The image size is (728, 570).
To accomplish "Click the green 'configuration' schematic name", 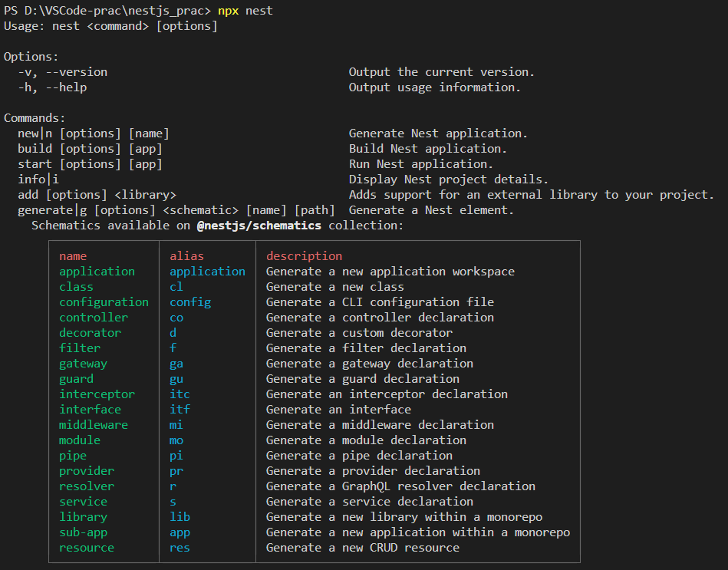I will point(104,302).
